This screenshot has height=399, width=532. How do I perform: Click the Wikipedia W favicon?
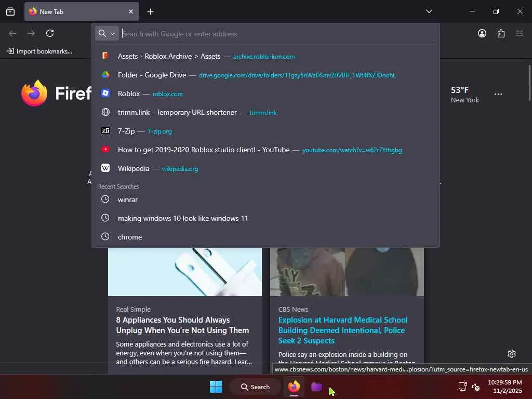tap(105, 168)
